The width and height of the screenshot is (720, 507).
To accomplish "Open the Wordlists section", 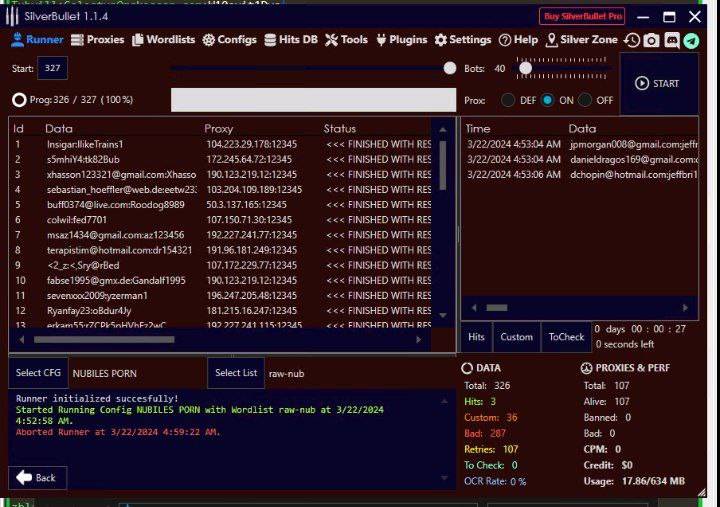I will (x=163, y=40).
